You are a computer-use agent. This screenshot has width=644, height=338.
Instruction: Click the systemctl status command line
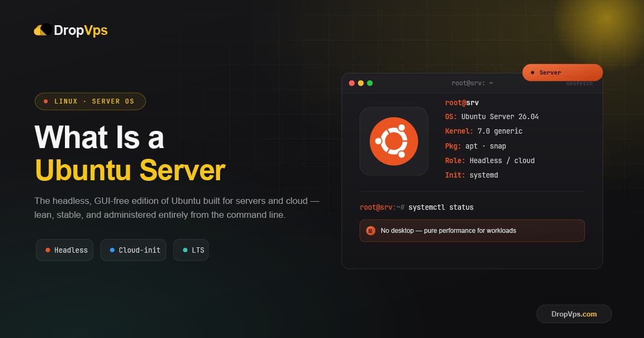[416, 207]
